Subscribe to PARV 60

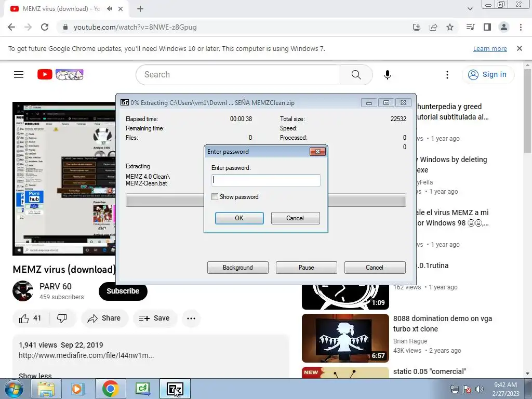coord(123,291)
